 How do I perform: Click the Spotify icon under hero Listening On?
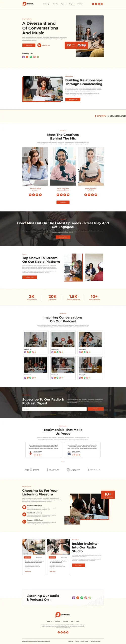point(31,57)
